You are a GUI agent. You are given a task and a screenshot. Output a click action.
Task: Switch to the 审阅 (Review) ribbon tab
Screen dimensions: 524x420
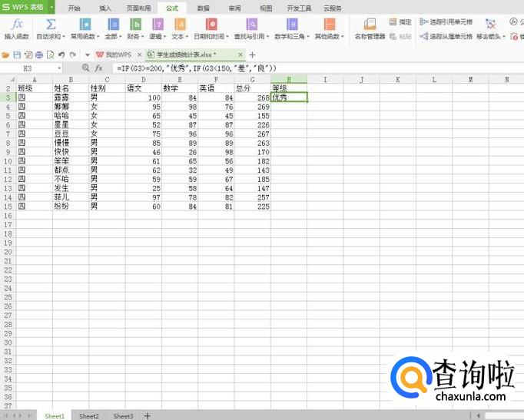pos(234,8)
